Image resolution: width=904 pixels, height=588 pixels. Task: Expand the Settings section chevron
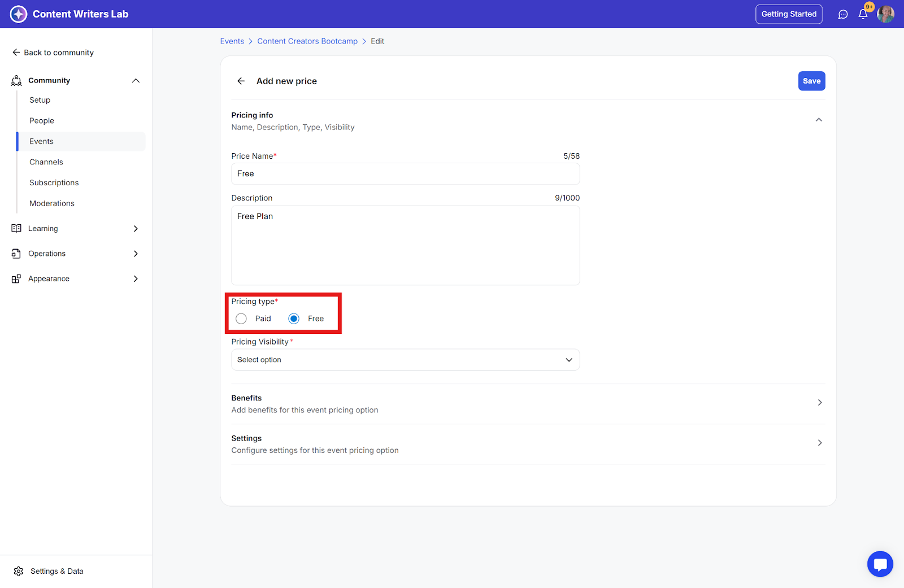click(820, 443)
